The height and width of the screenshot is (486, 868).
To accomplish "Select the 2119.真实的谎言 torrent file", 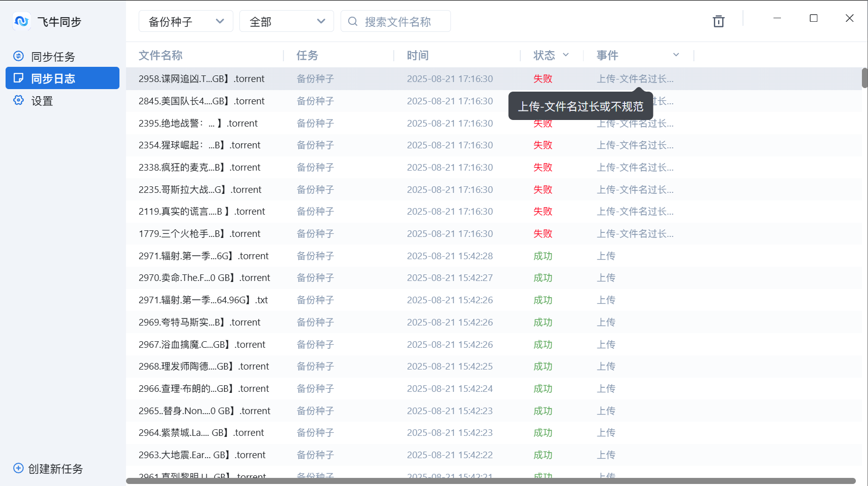I will (x=202, y=211).
